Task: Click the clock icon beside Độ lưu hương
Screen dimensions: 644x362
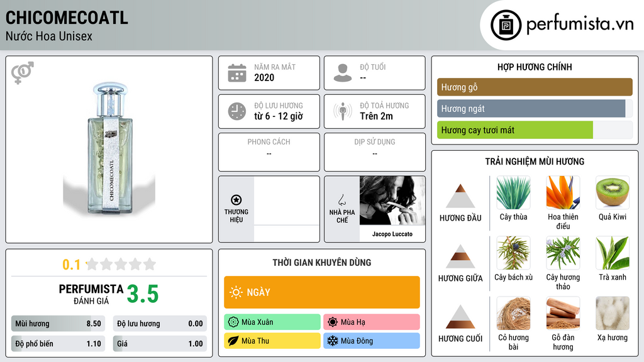Action: pyautogui.click(x=237, y=111)
